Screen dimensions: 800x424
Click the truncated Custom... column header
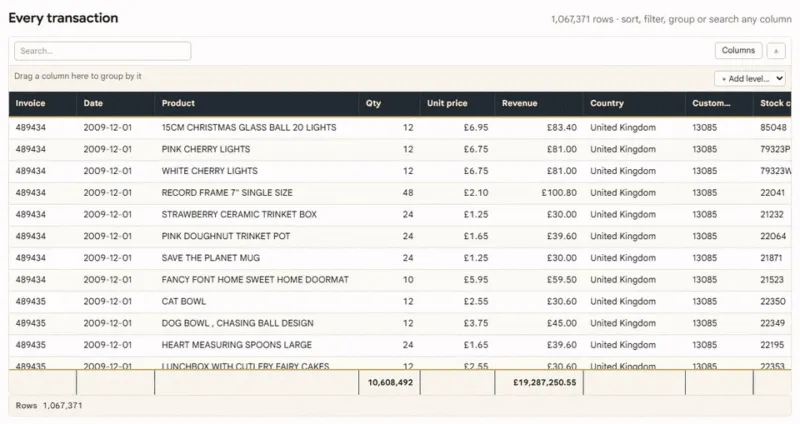pyautogui.click(x=719, y=104)
